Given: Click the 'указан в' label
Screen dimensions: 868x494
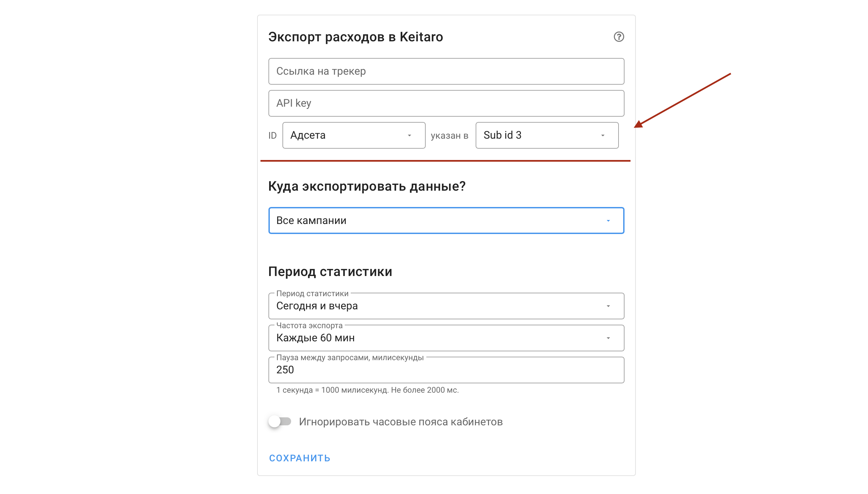Looking at the screenshot, I should click(449, 135).
